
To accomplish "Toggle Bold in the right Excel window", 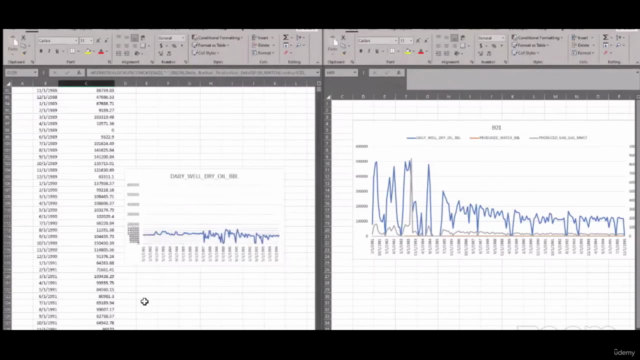I will [x=361, y=51].
